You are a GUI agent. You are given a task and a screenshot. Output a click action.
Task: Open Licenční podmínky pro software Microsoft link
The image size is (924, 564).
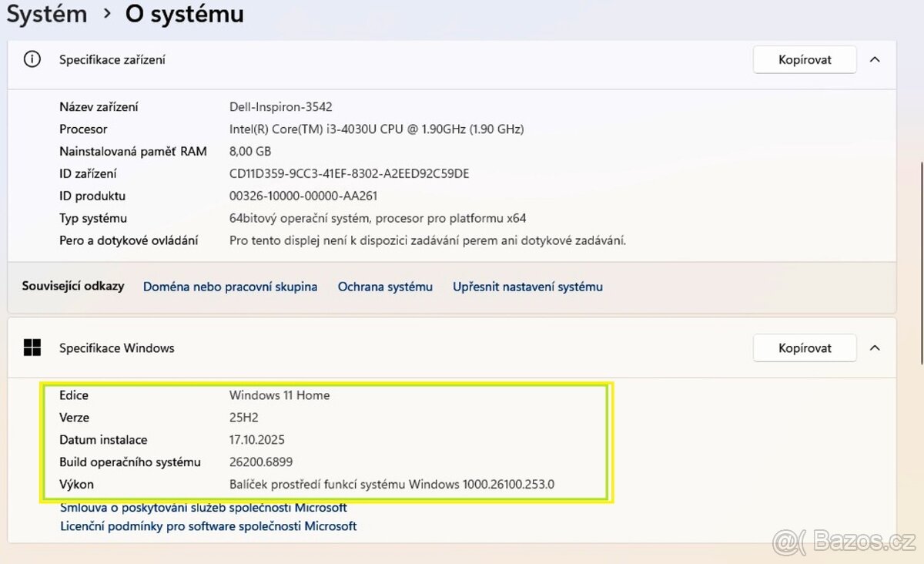208,526
